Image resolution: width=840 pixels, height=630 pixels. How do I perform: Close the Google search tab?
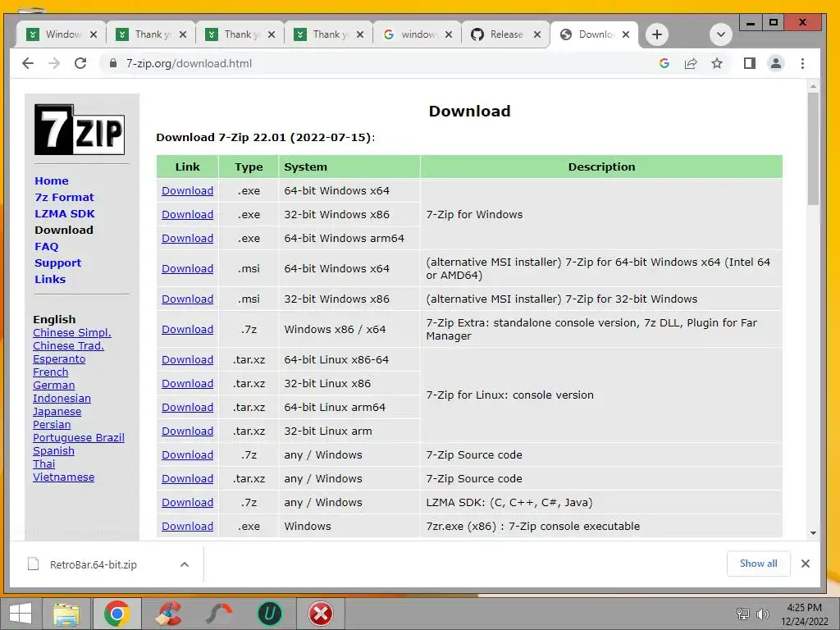pyautogui.click(x=449, y=34)
